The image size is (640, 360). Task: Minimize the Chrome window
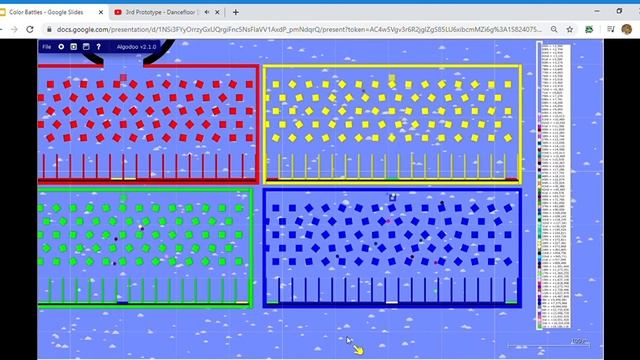pos(597,11)
